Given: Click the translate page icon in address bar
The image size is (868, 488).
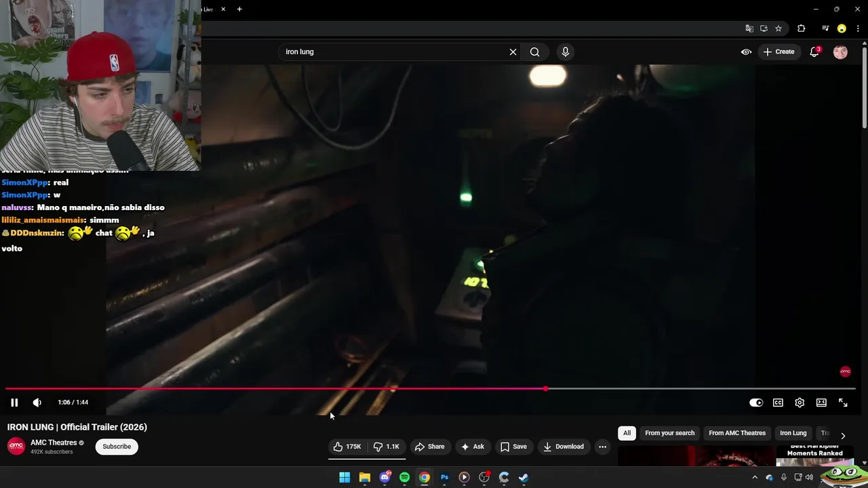Looking at the screenshot, I should click(x=749, y=28).
